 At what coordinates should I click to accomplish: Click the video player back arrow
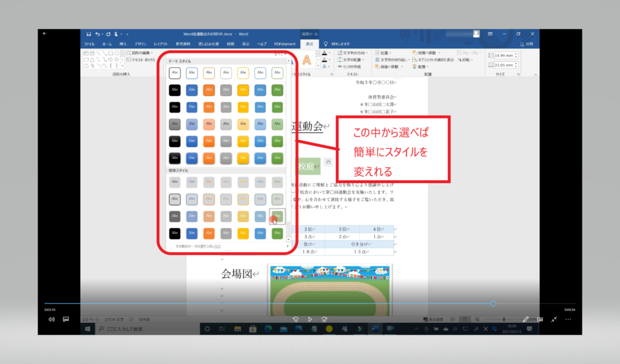point(44,34)
